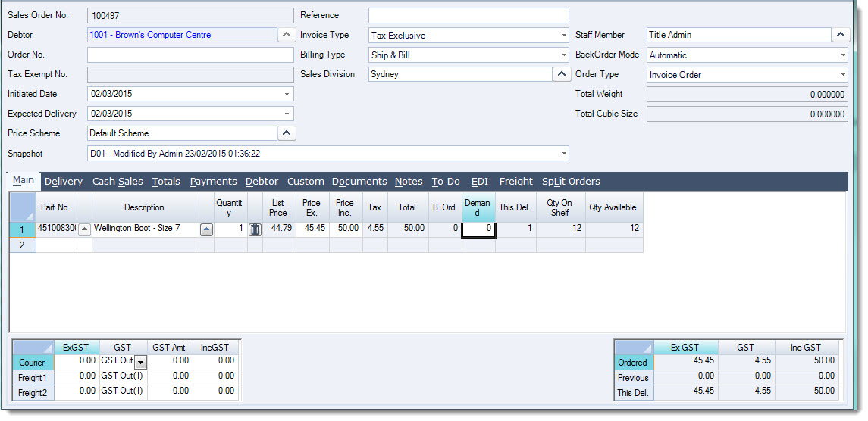Image resolution: width=868 pixels, height=421 pixels.
Task: Click List Price value 44.79
Action: 279,229
